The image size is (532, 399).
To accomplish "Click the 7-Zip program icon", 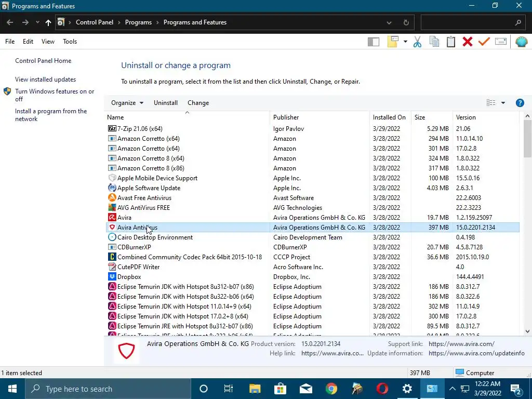I will [112, 129].
